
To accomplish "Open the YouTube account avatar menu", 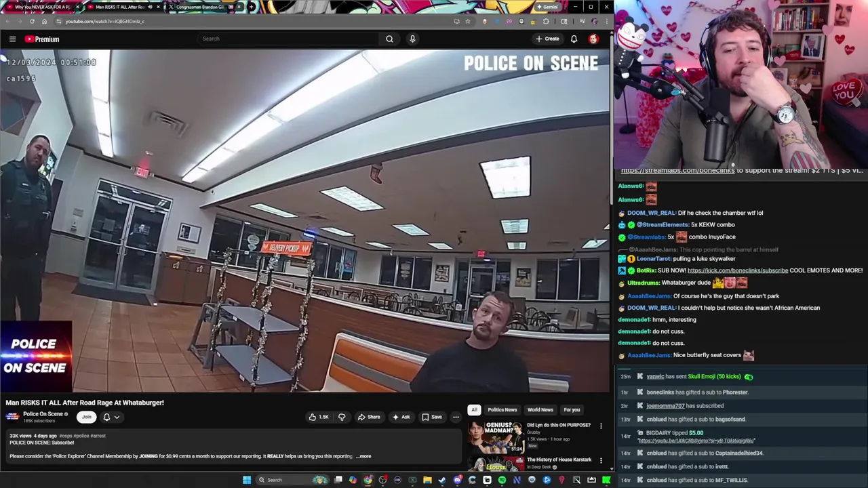I will 593,39.
